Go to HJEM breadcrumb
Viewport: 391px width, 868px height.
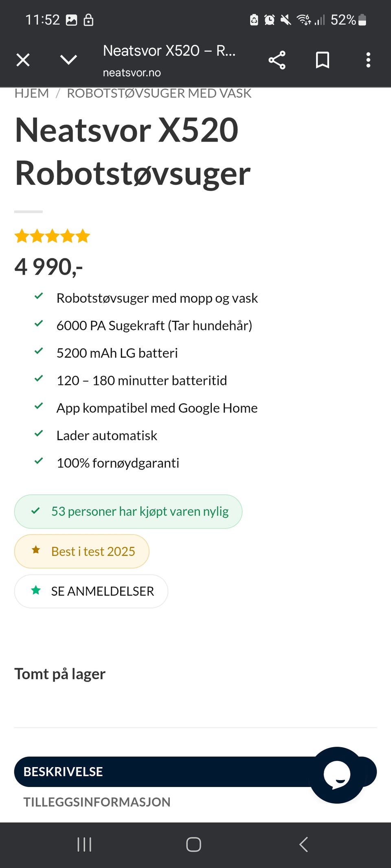click(32, 94)
